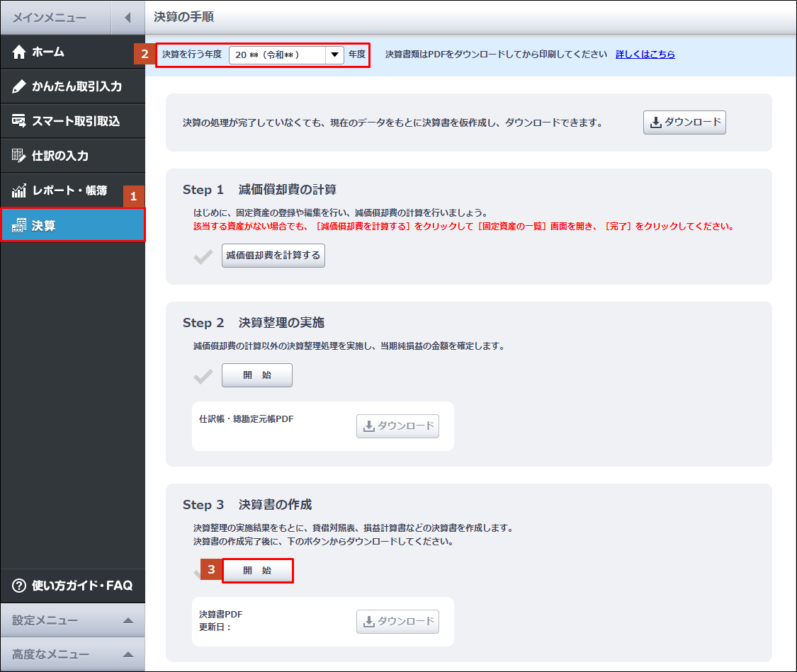
Task: Collapse the main menu with left arrow
Action: [128, 18]
